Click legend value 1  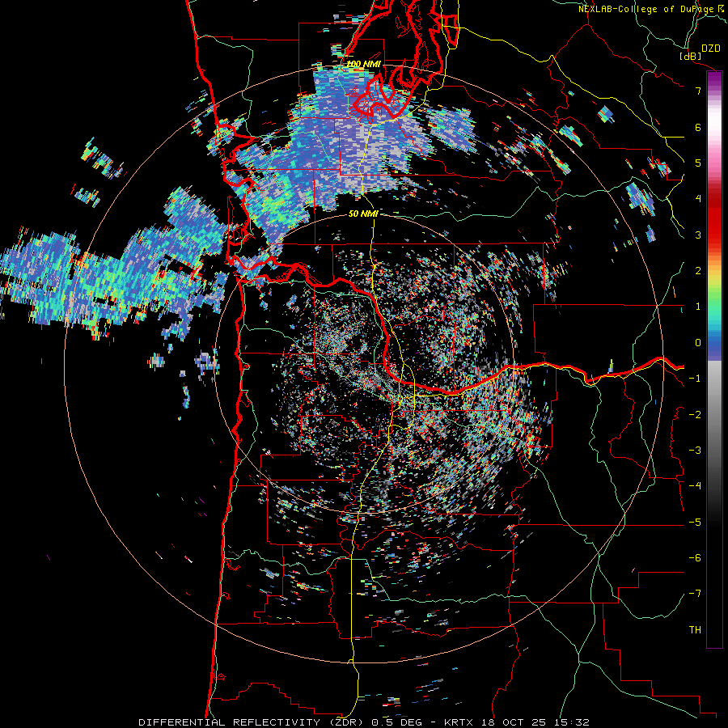coord(698,307)
